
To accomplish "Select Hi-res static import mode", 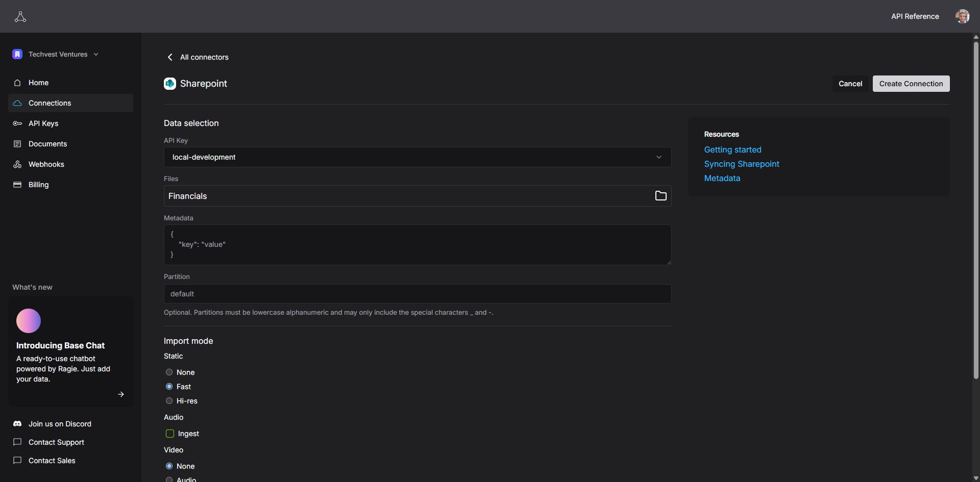I will tap(169, 401).
